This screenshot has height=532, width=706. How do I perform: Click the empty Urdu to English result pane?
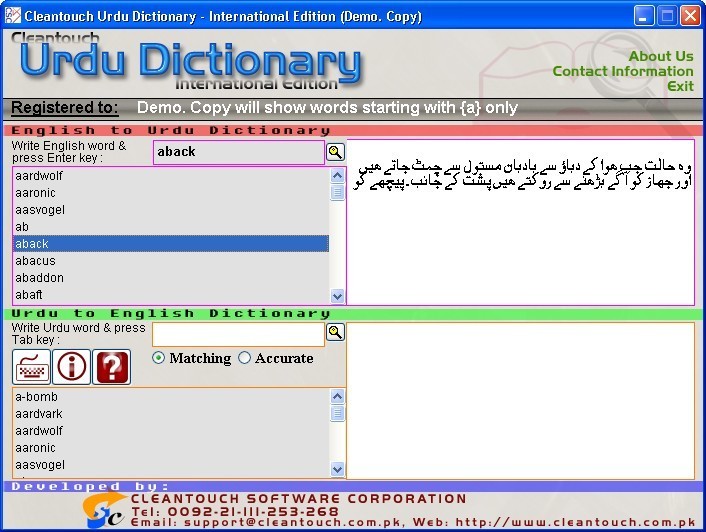[x=520, y=401]
